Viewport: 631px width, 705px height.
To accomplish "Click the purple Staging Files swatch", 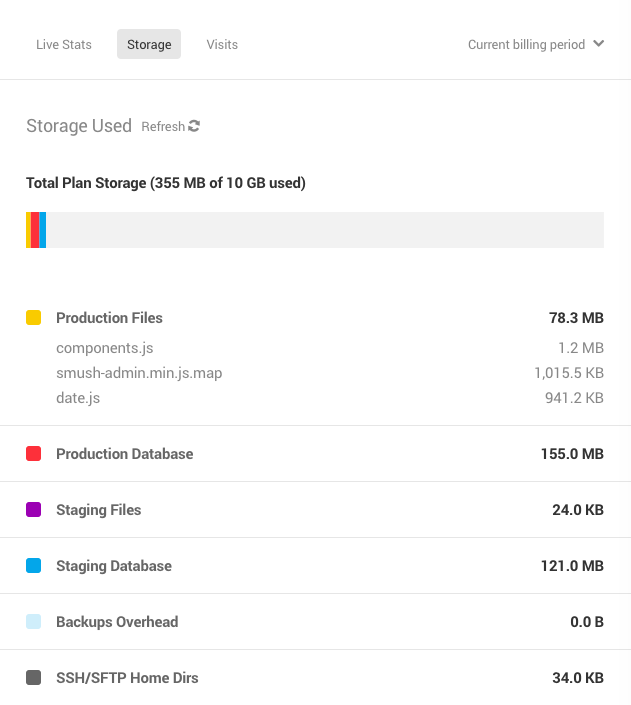I will point(34,510).
